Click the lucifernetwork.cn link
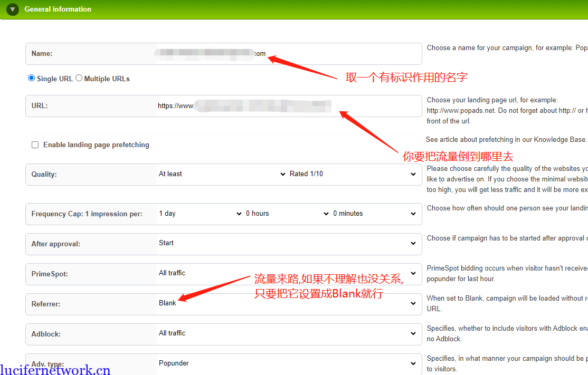Image resolution: width=588 pixels, height=375 pixels. point(54,370)
